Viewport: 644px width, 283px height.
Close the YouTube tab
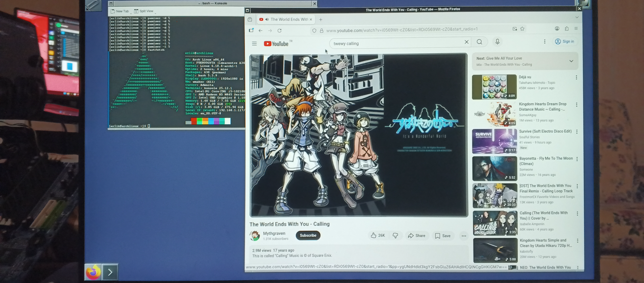pos(311,19)
